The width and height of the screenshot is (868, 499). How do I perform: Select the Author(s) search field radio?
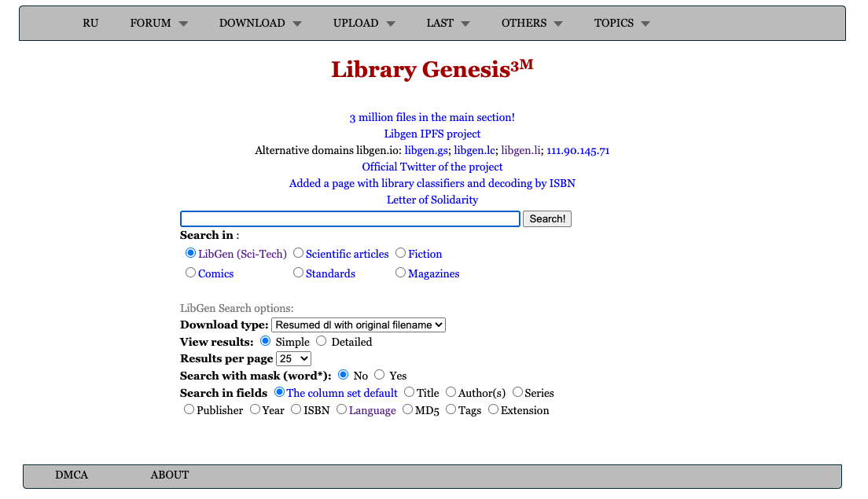click(451, 391)
